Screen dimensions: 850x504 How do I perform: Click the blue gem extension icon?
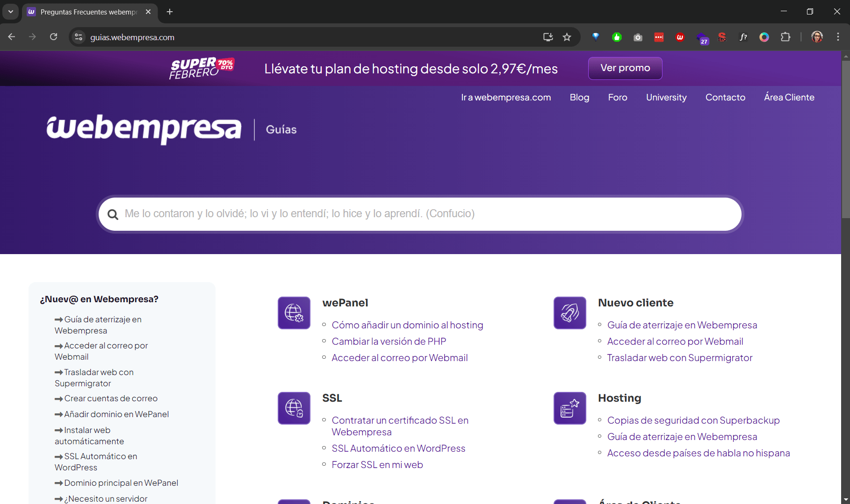click(x=596, y=37)
